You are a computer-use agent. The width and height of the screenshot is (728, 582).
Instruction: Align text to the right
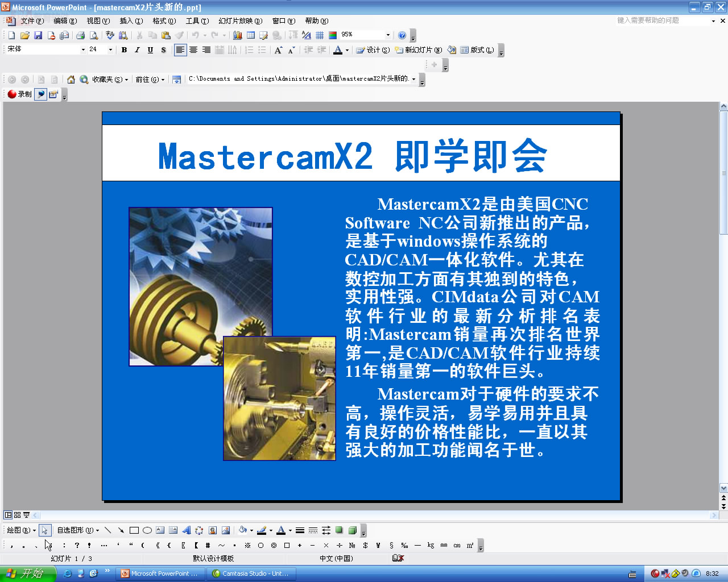[206, 50]
